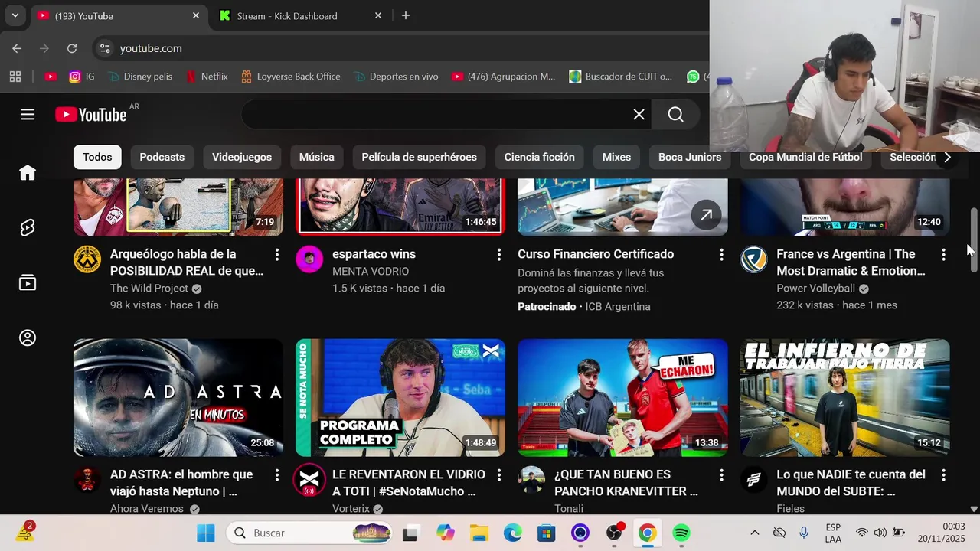
Task: Open the Subscriptions sidebar icon
Action: coord(28,283)
